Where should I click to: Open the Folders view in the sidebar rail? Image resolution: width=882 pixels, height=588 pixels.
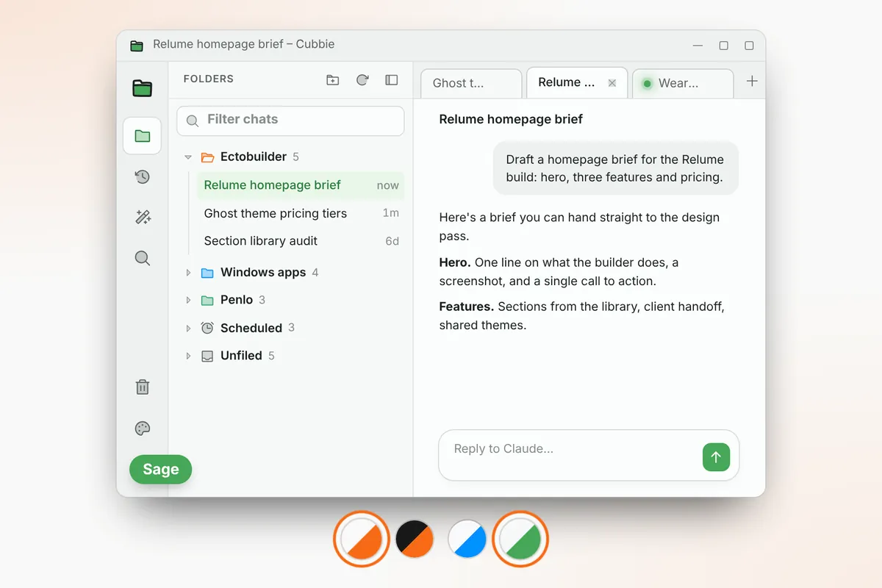coord(142,136)
